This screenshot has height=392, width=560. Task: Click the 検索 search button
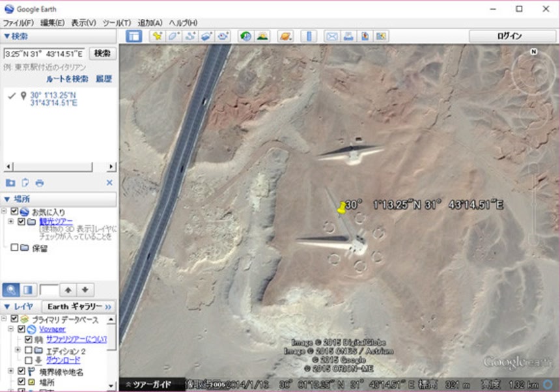(103, 53)
